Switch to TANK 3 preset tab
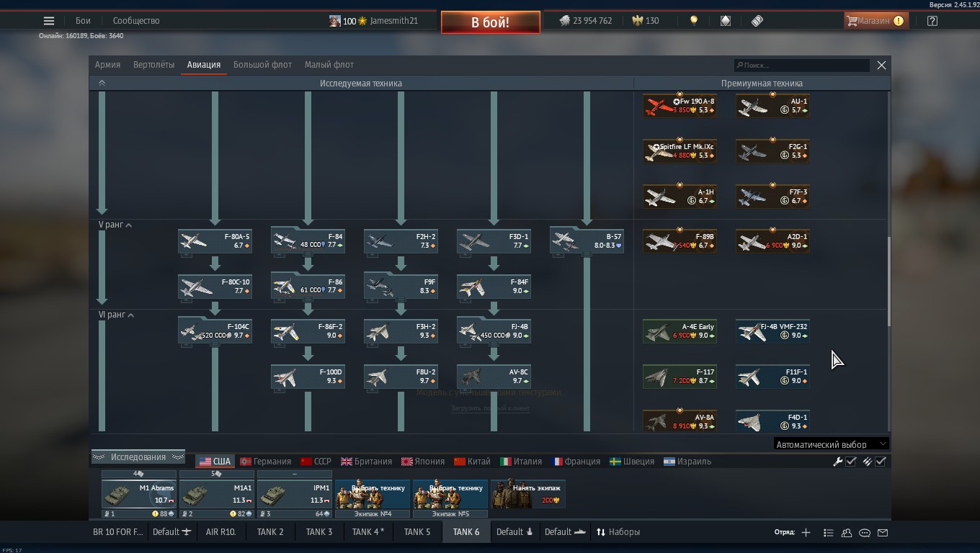980x553 pixels. pos(319,532)
